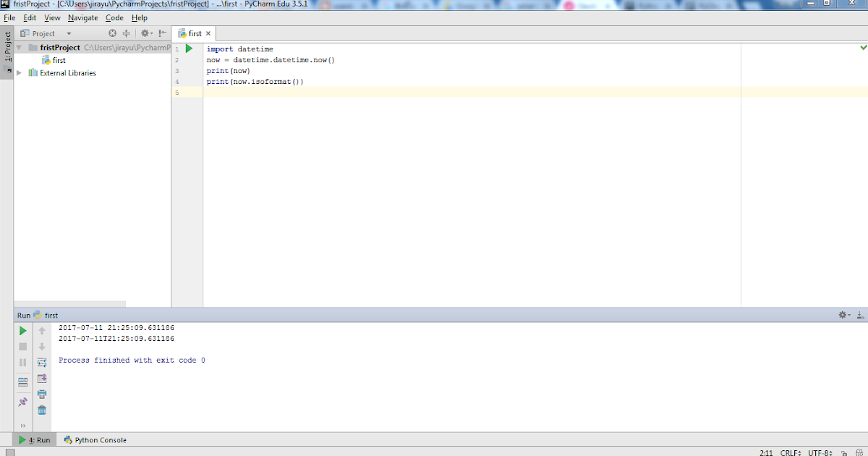The image size is (868, 456).
Task: Click the Clear All trash icon in Run panel
Action: [x=42, y=410]
